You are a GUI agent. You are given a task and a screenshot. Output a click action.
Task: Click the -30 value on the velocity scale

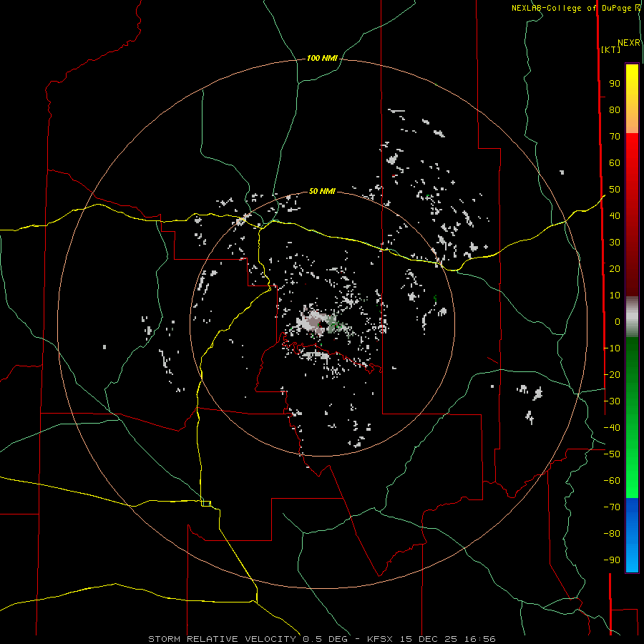[x=612, y=401]
